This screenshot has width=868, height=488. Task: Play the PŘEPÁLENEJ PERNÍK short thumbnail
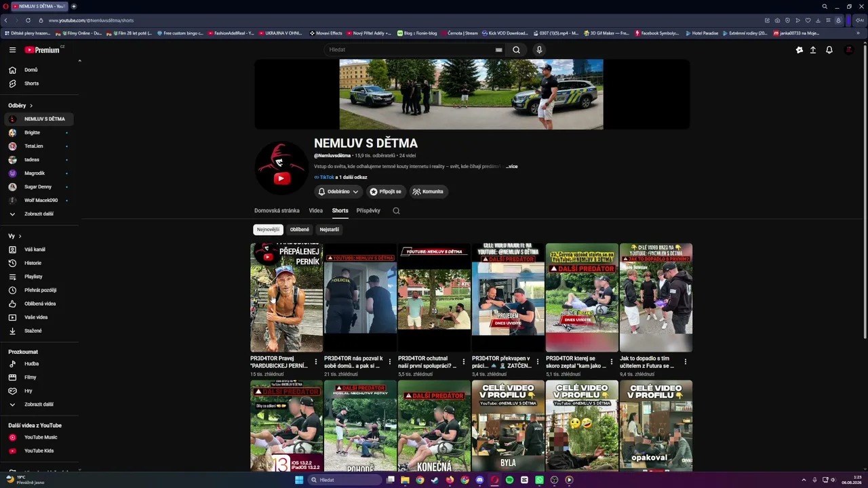coord(287,298)
